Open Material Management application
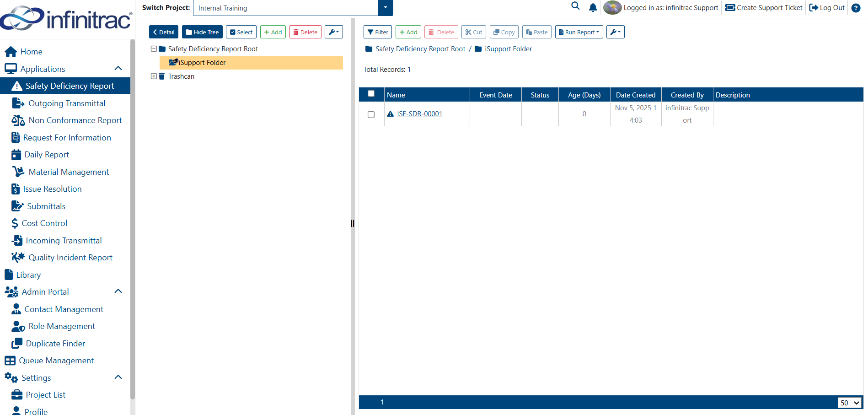The image size is (868, 415). (65, 172)
